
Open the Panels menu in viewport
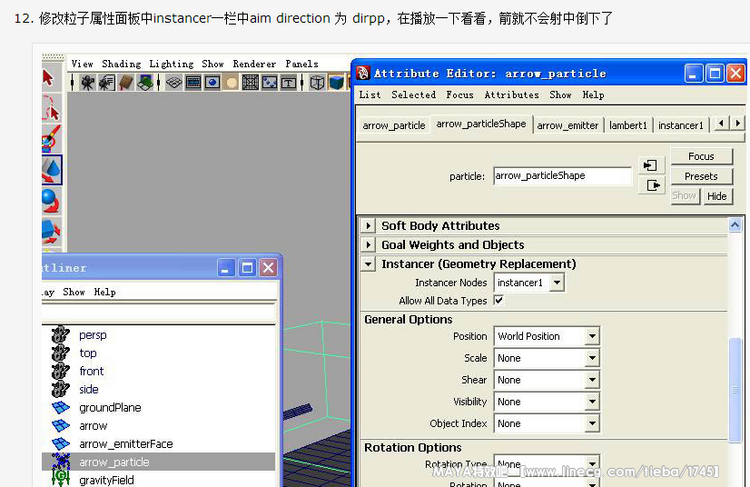coord(301,64)
